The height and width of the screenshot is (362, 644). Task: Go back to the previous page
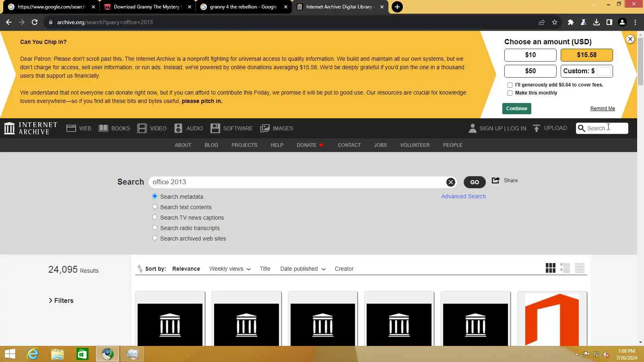click(9, 22)
